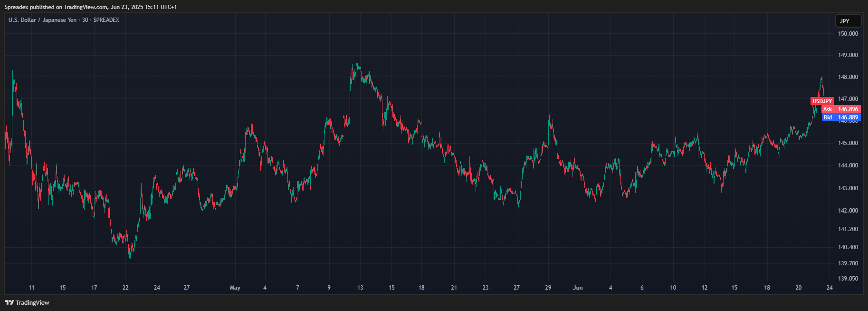Click the 141.200 price axis label
This screenshot has width=868, height=311.
(x=848, y=229)
